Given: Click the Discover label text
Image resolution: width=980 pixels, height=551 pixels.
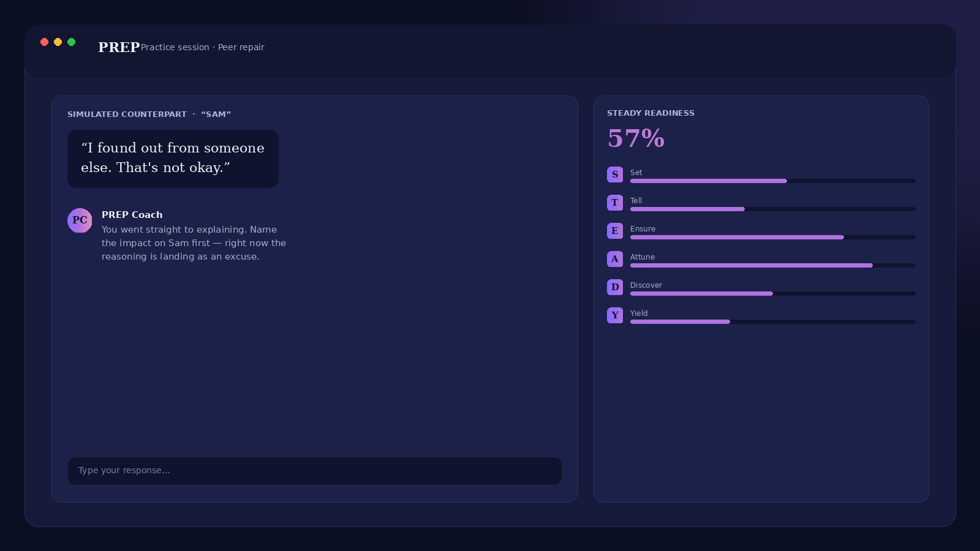Looking at the screenshot, I should click(646, 285).
